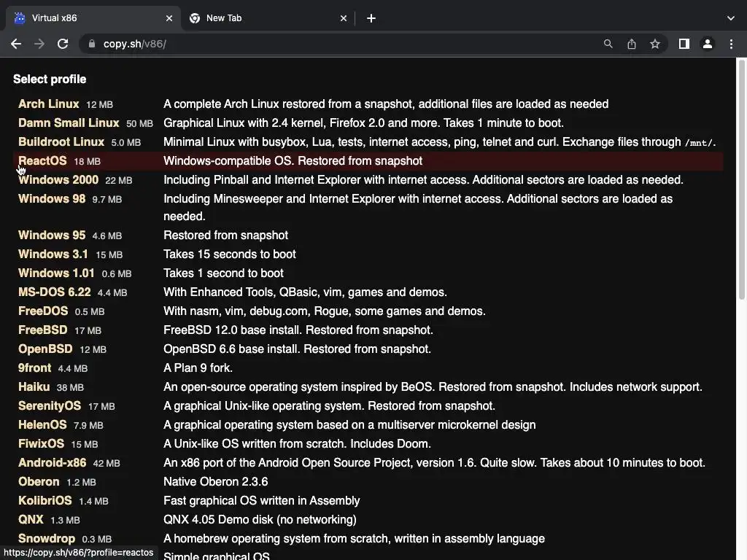Image resolution: width=747 pixels, height=560 pixels.
Task: Open the Chrome profile avatar
Action: click(x=708, y=44)
